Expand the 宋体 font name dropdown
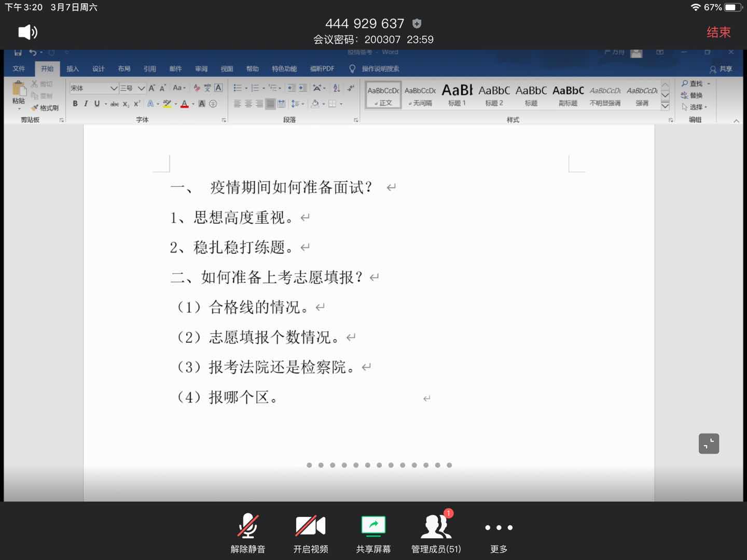 click(x=114, y=88)
